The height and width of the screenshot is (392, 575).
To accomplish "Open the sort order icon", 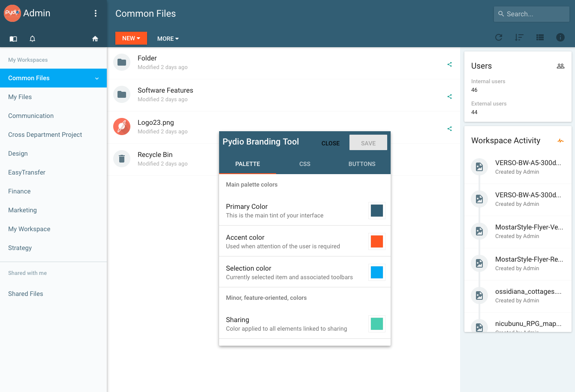I will point(519,37).
